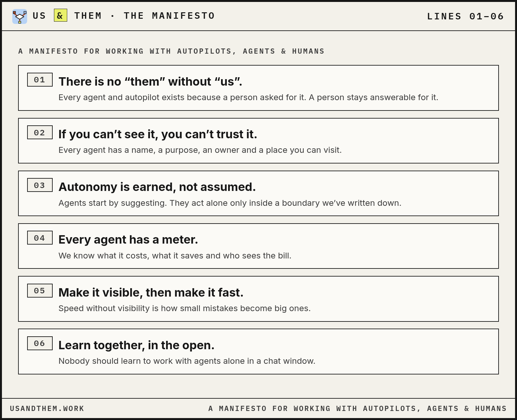Select heading 'If you can't see it, you can't trust it.'

tap(158, 134)
